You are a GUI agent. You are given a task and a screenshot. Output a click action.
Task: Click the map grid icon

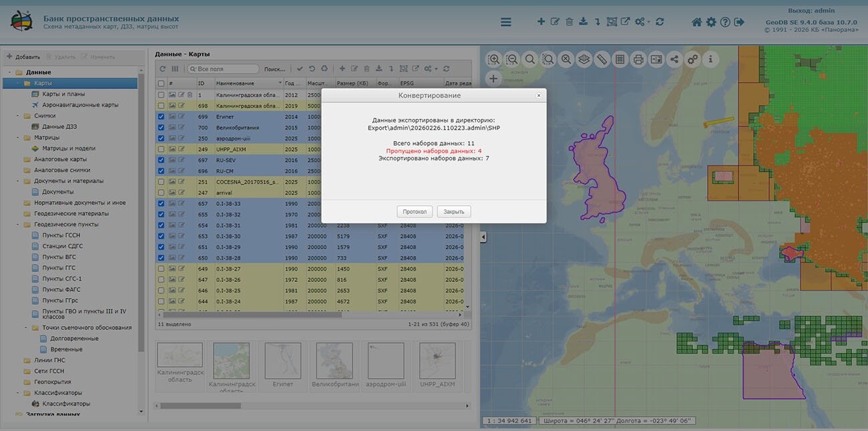(x=620, y=59)
